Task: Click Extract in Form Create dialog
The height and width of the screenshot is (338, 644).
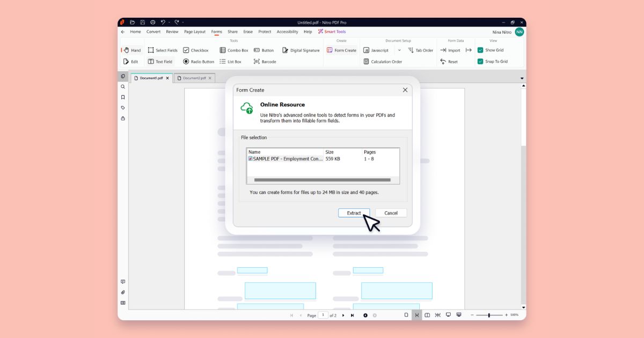Action: pos(354,213)
